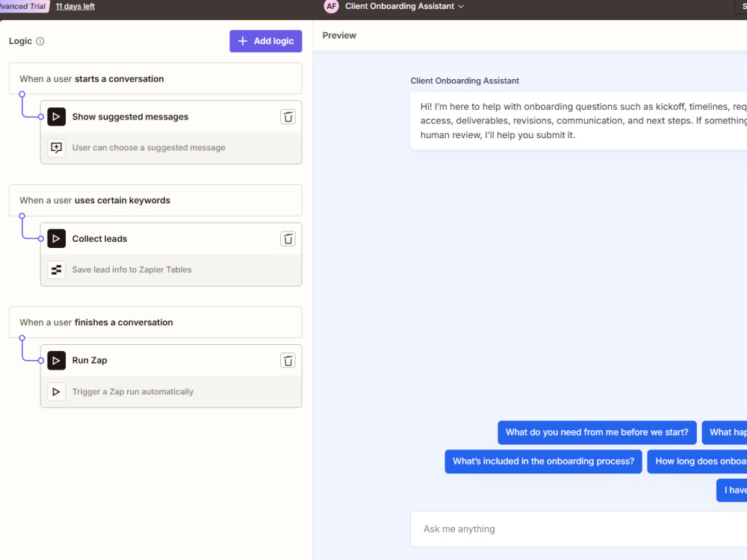This screenshot has height=560, width=747.
Task: Click the Advanced Trial badge
Action: click(23, 6)
